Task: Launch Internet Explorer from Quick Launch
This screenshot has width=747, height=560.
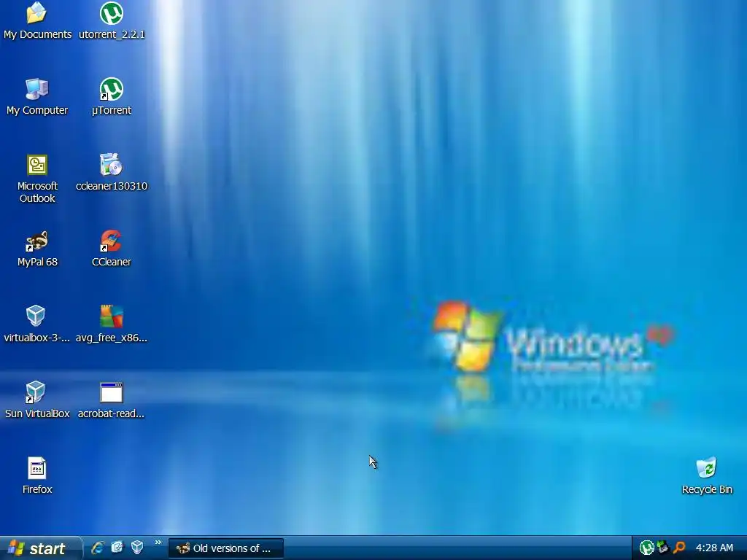Action: tap(98, 548)
